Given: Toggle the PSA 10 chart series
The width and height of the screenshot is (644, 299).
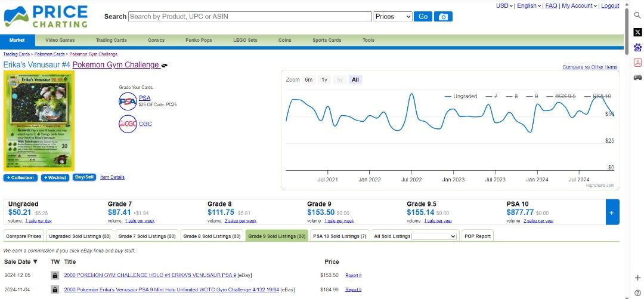Looking at the screenshot, I should coord(597,96).
